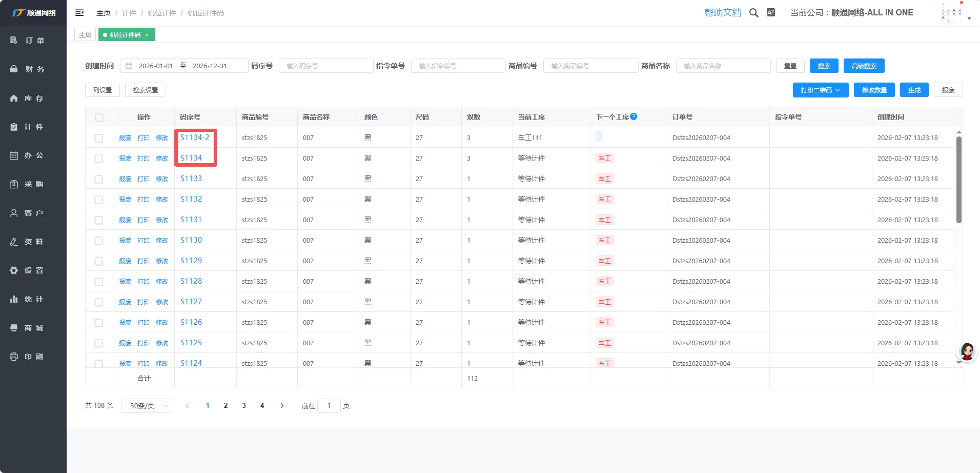Collapse the sidebar with the hamburger icon
The height and width of the screenshot is (473, 980).
point(79,12)
